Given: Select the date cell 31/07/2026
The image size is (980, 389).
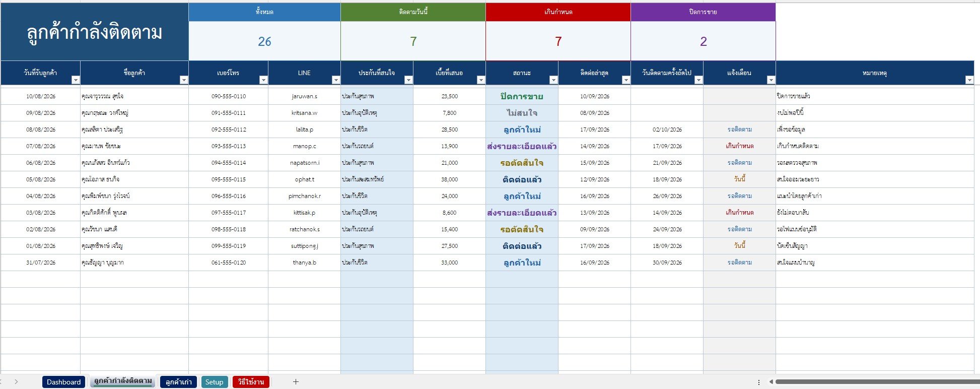Looking at the screenshot, I should coord(41,263).
